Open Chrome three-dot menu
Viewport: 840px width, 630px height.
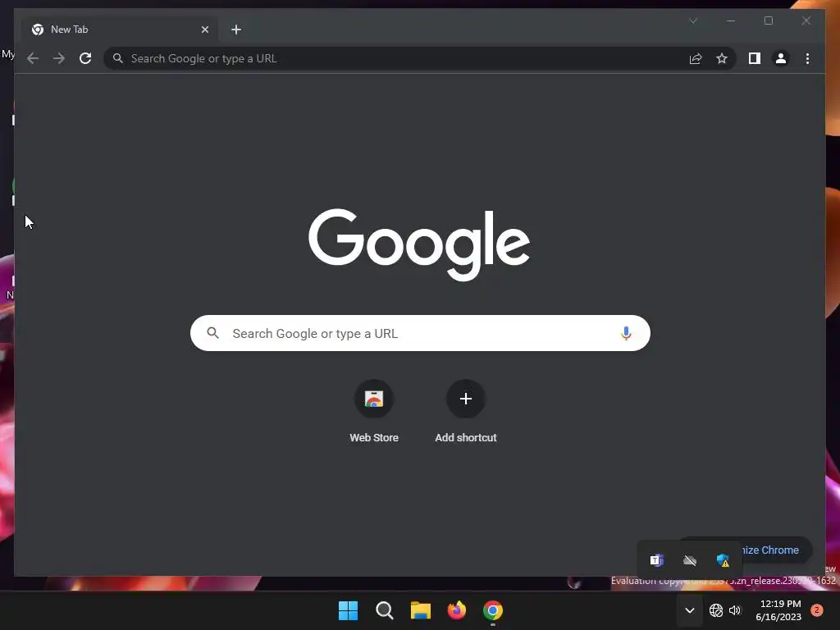[x=807, y=58]
